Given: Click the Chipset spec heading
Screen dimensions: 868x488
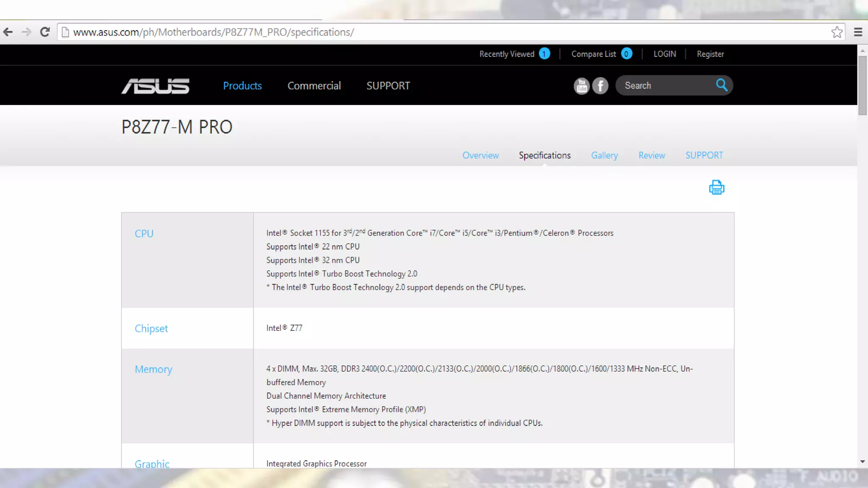Looking at the screenshot, I should pos(151,329).
